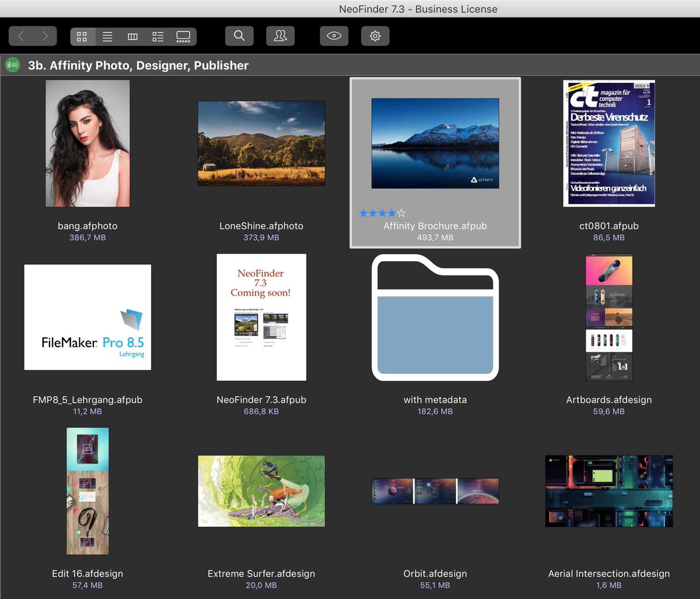This screenshot has height=599, width=700.
Task: Click the file name FMP8_5_Lehrgang.afpub
Action: pos(87,400)
